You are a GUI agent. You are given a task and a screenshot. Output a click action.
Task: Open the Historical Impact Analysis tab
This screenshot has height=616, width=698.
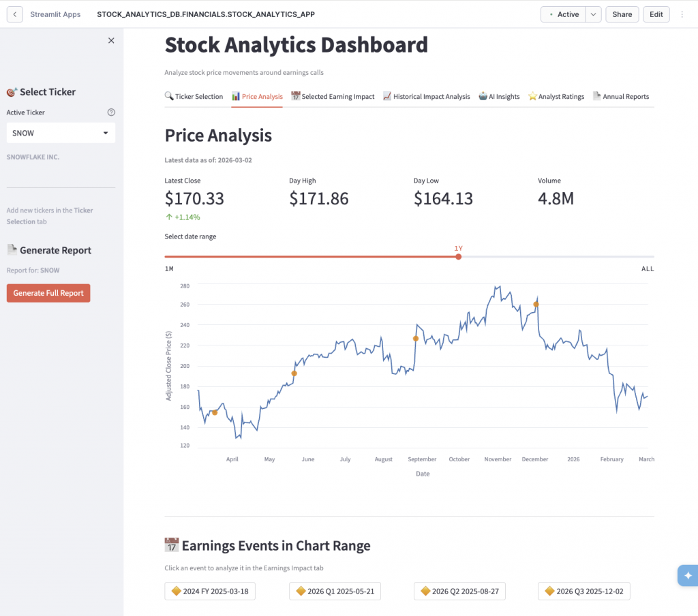[426, 97]
